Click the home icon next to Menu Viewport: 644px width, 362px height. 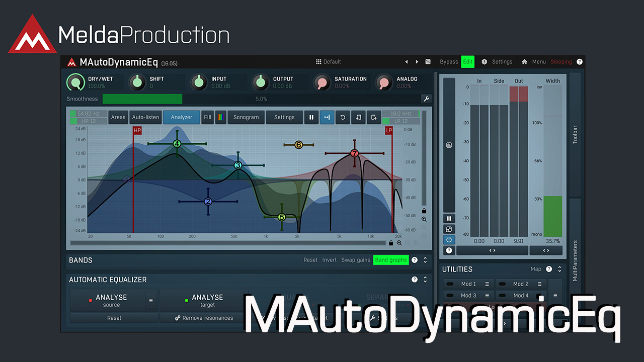[x=524, y=62]
